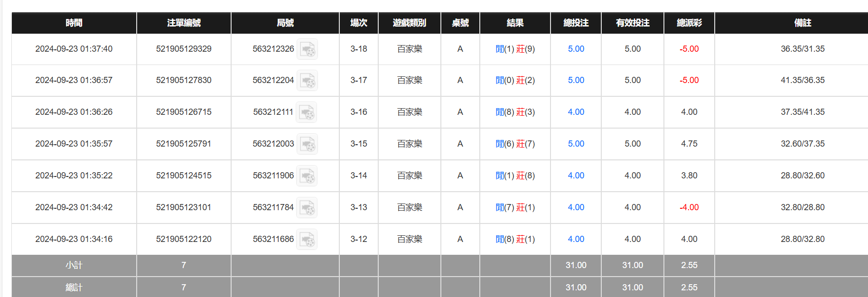
Task: Open video replay for round 563212326
Action: (x=307, y=49)
